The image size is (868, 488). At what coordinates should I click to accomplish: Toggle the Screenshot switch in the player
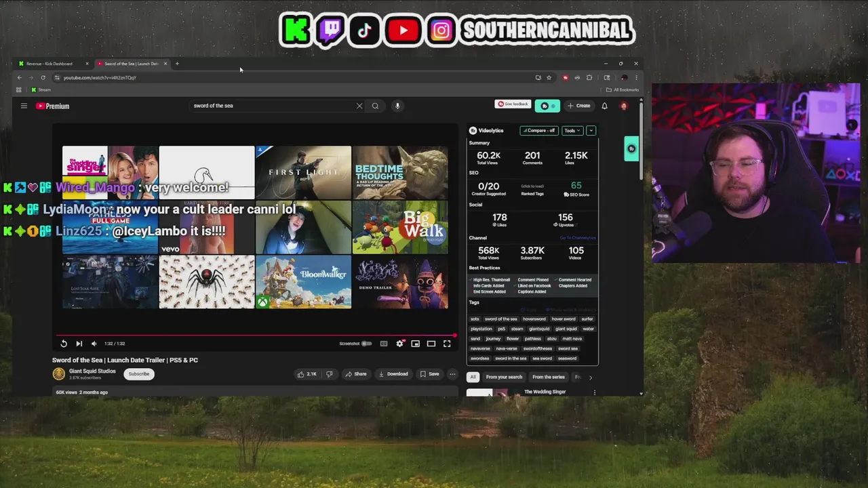click(366, 344)
